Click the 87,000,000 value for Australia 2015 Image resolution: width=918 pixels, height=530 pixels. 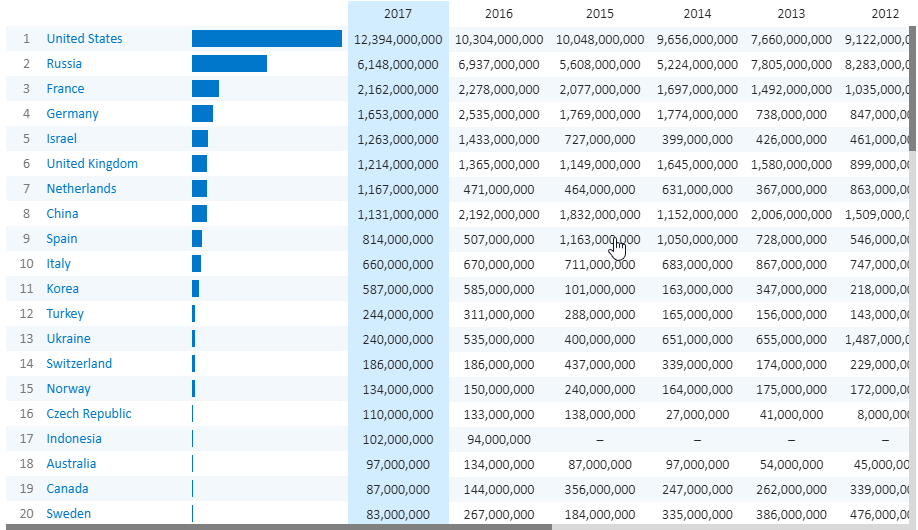(x=600, y=464)
